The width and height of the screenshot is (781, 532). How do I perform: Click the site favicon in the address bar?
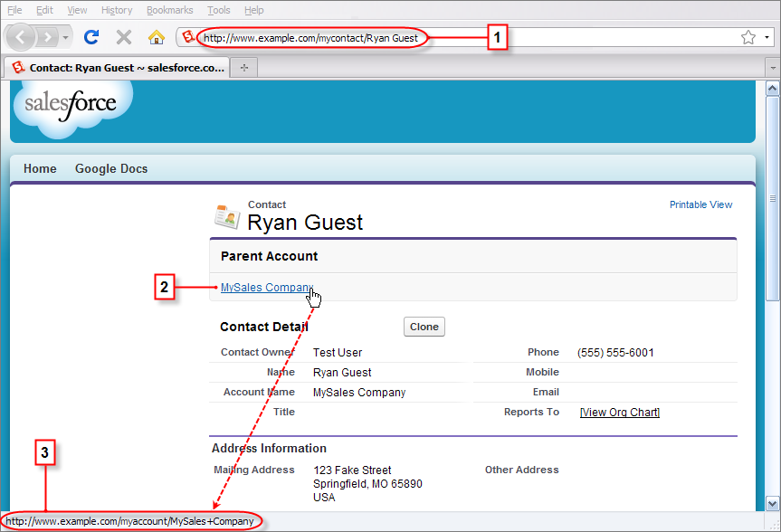tap(188, 36)
